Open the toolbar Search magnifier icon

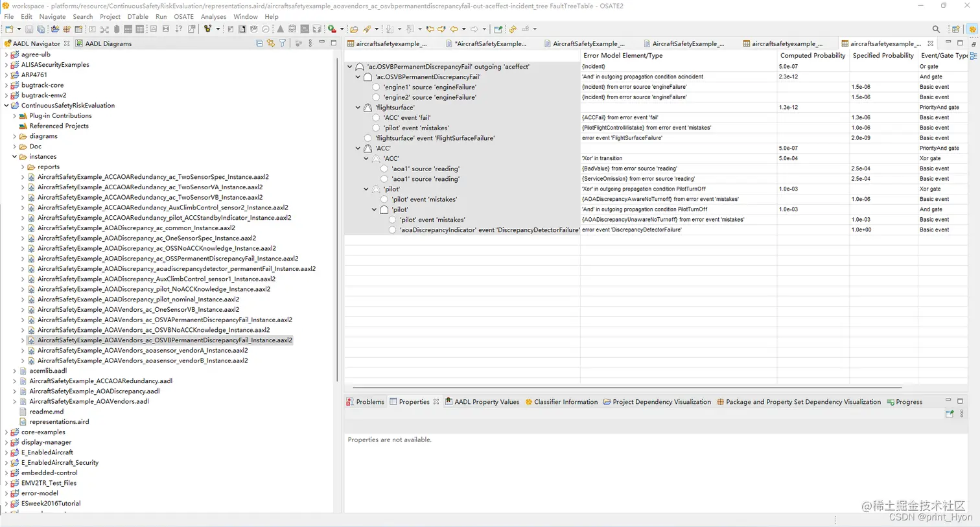[x=936, y=29]
